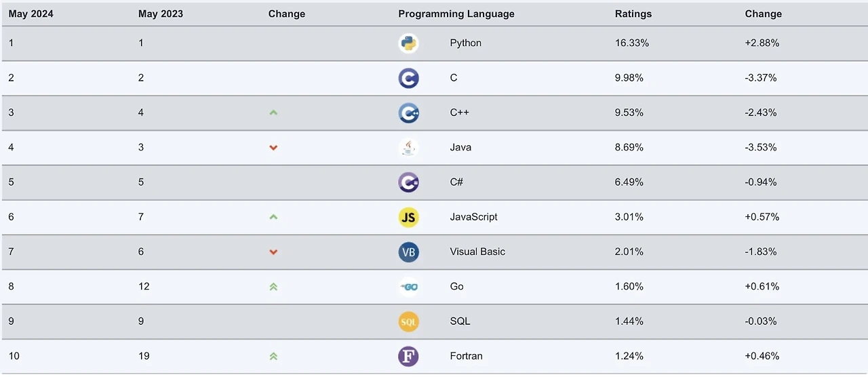Select the JavaScript language name
868x377 pixels.
[473, 217]
